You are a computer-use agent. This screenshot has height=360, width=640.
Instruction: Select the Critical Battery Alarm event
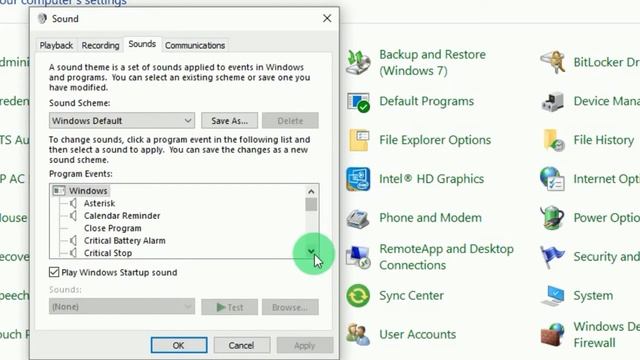[x=124, y=240]
